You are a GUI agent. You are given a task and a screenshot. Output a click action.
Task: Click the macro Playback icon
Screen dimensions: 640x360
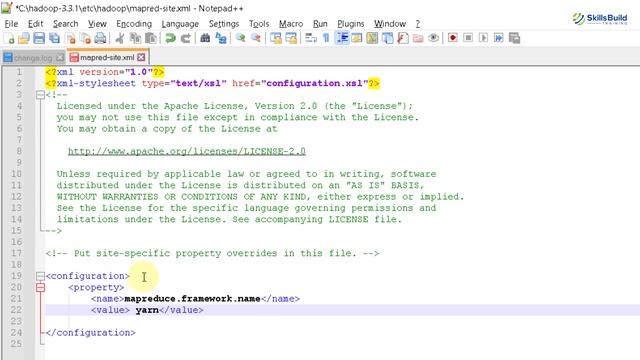pyautogui.click(x=483, y=38)
